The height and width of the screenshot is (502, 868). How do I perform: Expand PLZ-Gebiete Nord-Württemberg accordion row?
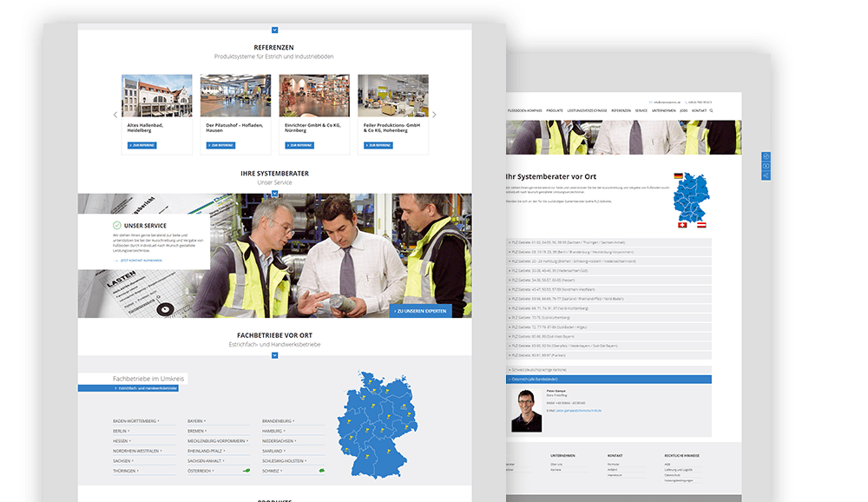(609, 308)
